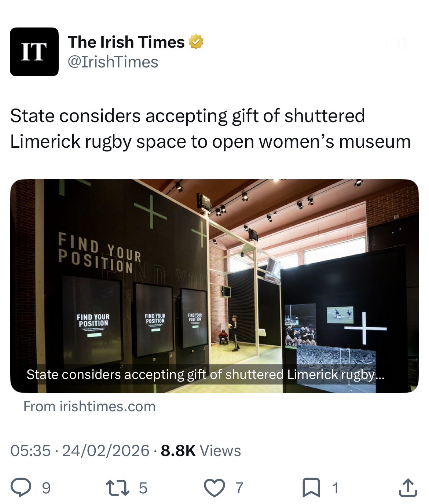
Task: Open The Irish Times display name profile
Action: coord(126,42)
